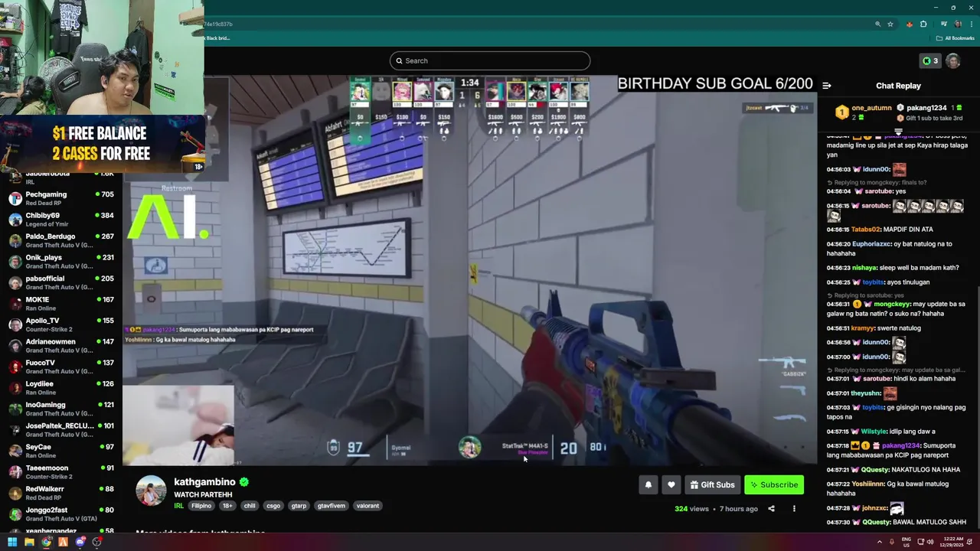Image resolution: width=980 pixels, height=551 pixels.
Task: Click username one_autumn in gift leaderboard
Action: [871, 108]
